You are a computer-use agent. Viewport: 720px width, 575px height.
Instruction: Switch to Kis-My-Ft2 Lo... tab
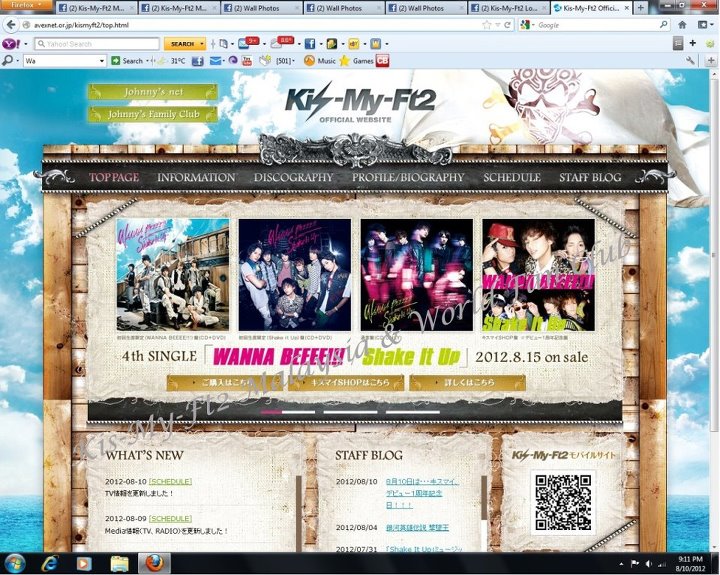coord(509,8)
